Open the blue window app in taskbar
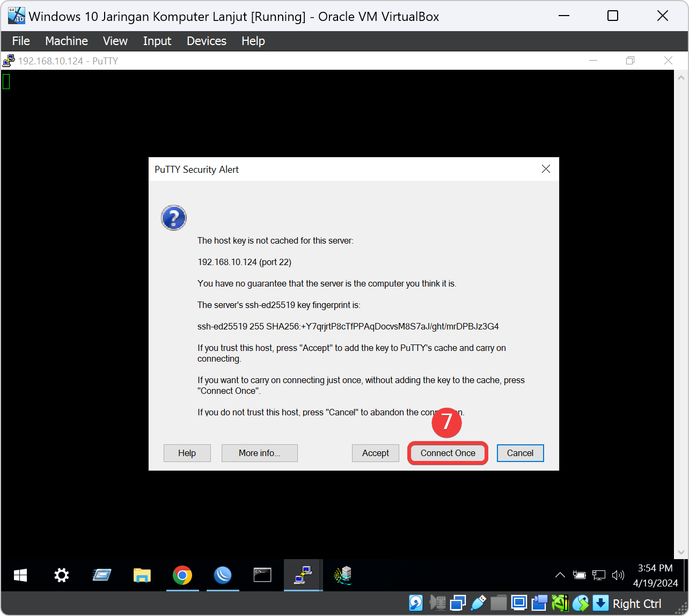Viewport: 689px width, 616px height. (x=101, y=576)
